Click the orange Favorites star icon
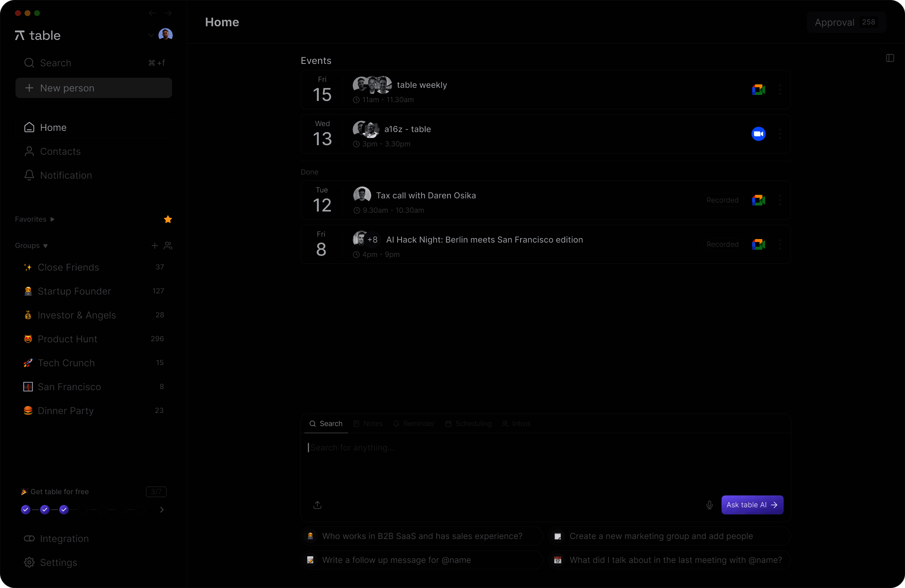 tap(168, 219)
